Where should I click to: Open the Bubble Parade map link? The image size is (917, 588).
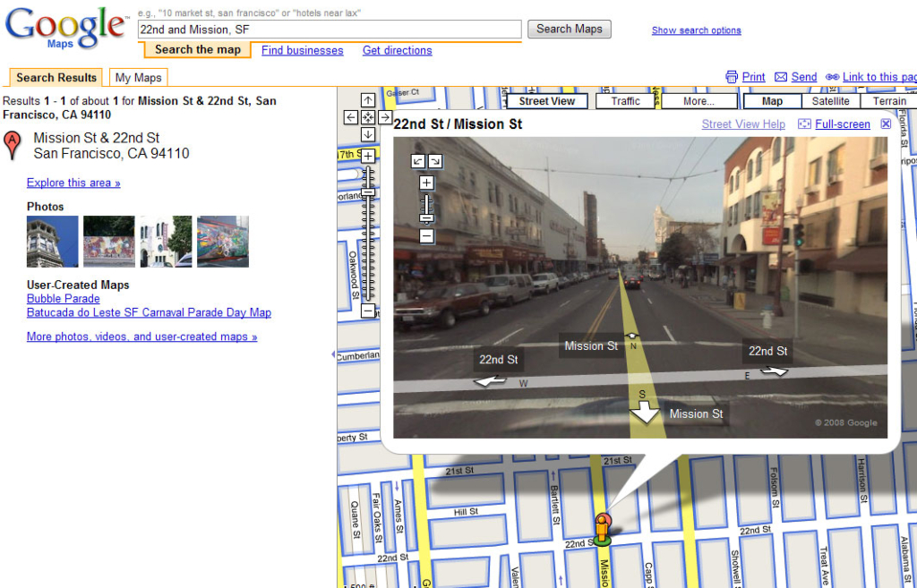point(64,299)
